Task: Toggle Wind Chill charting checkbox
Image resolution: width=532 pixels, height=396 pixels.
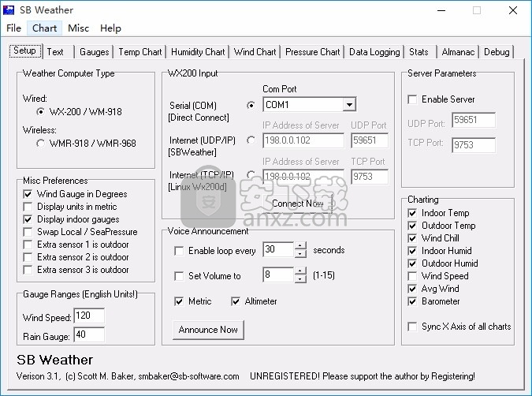Action: (412, 238)
